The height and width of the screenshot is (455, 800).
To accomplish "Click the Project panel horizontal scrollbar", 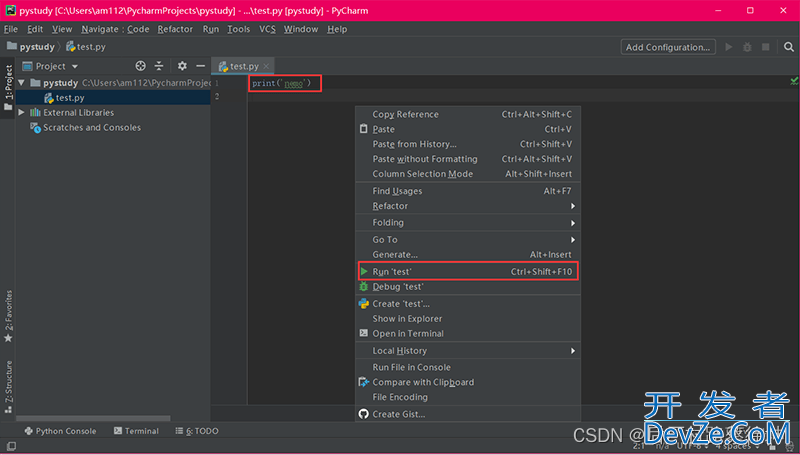I will click(x=93, y=418).
